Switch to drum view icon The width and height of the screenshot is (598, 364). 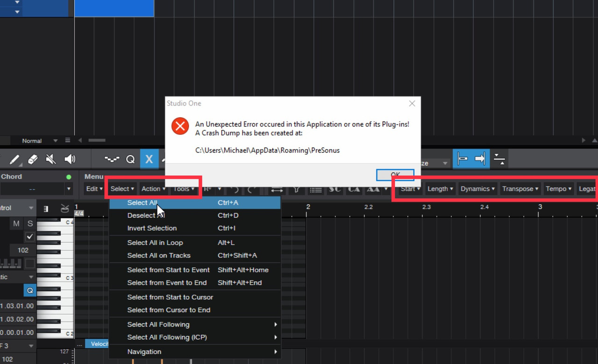[65, 208]
